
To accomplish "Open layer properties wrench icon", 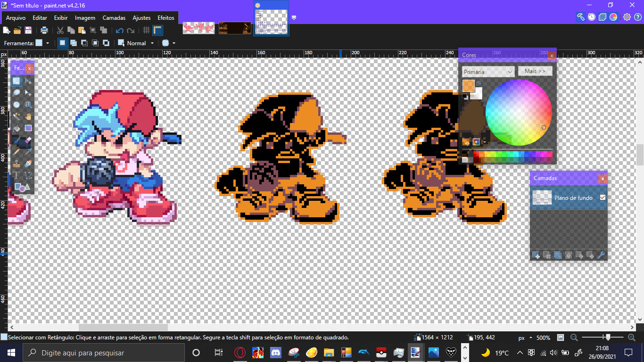I will (601, 255).
